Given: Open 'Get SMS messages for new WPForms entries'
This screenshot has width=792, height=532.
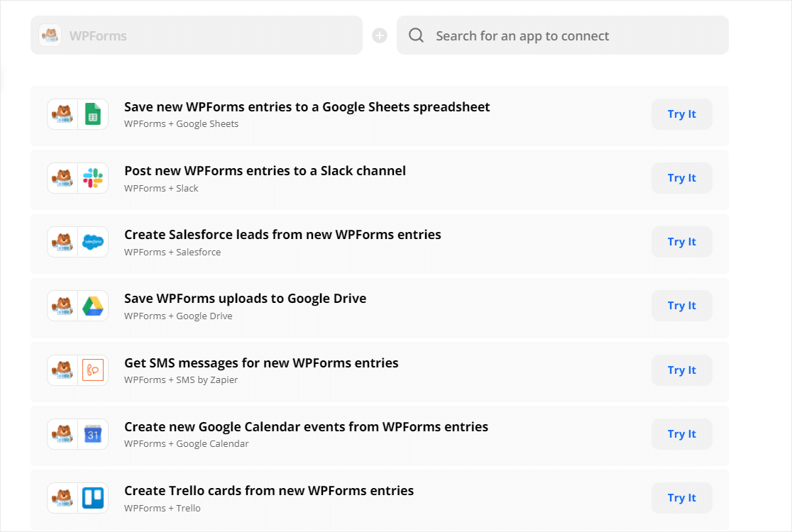Looking at the screenshot, I should 261,363.
